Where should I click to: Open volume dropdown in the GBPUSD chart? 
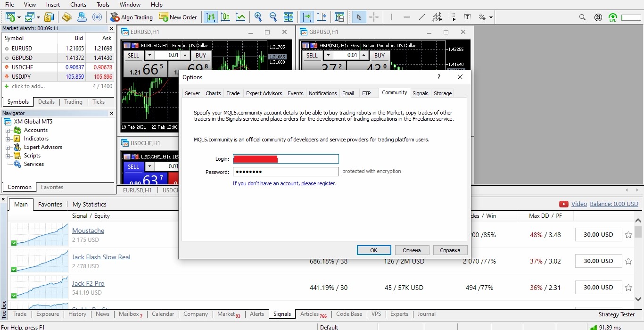coord(328,55)
